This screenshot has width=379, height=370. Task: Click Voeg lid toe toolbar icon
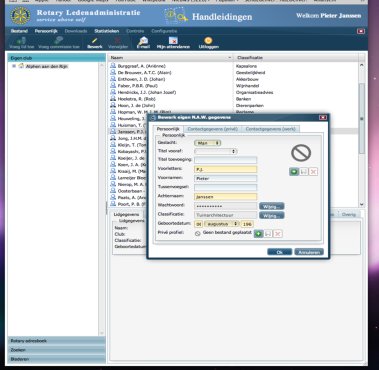21,43
